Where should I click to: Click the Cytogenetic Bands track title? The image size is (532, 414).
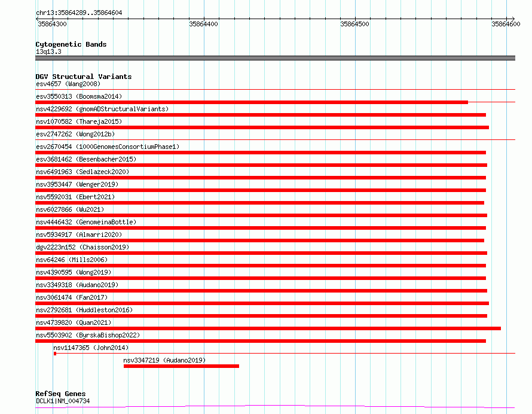click(71, 44)
